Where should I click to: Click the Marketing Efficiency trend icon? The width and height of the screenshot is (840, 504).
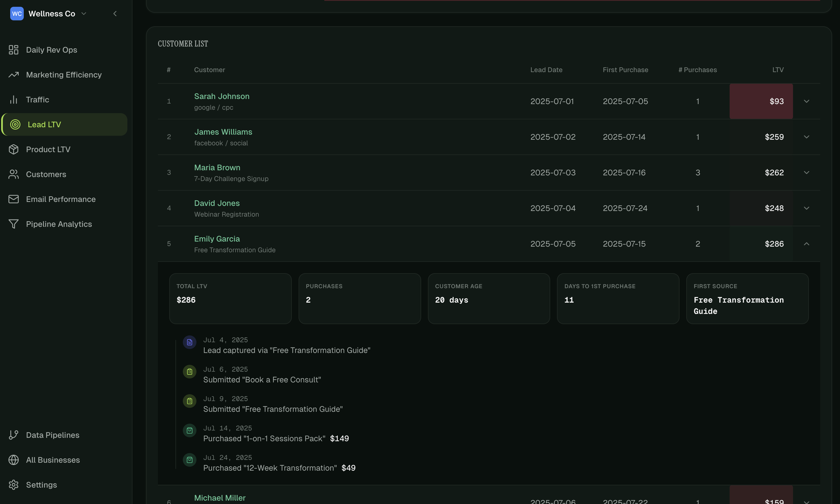click(x=14, y=75)
